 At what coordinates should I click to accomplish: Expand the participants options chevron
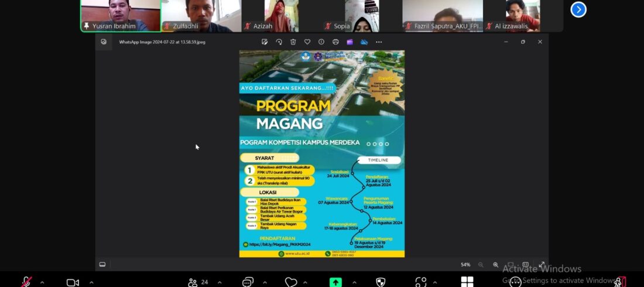coord(220,282)
